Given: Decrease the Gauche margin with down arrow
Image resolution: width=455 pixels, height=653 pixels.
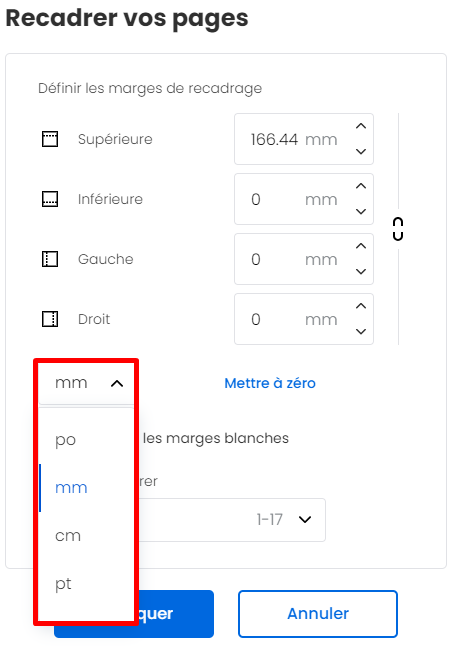Looking at the screenshot, I should [x=361, y=272].
